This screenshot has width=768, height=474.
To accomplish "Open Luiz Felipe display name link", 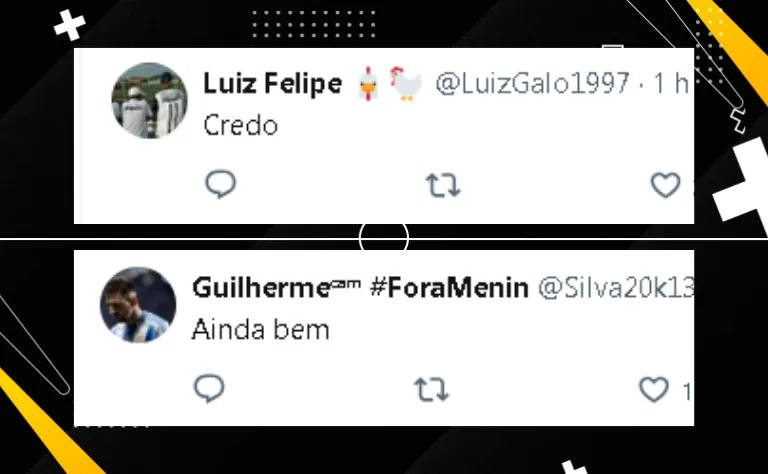I will click(272, 83).
